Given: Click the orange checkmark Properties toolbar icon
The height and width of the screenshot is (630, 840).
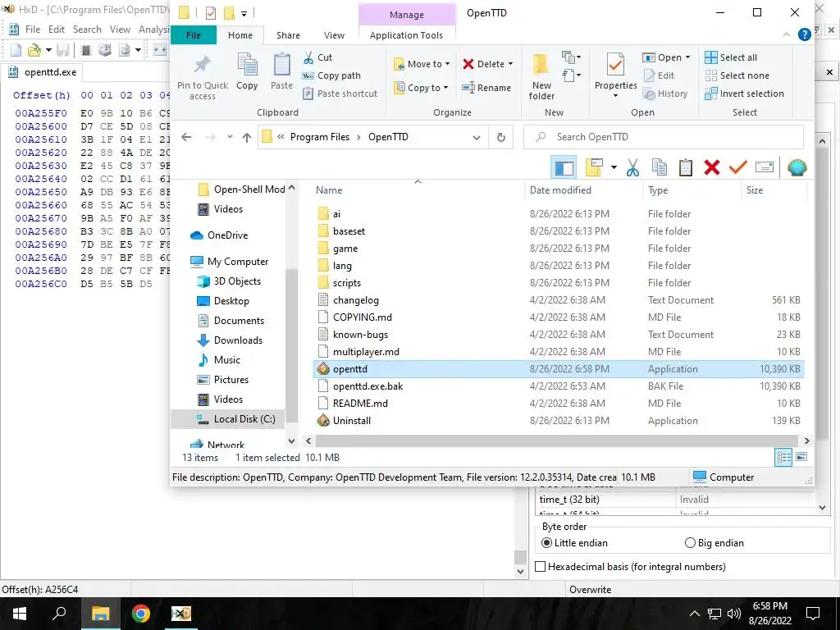Looking at the screenshot, I should pyautogui.click(x=737, y=167).
